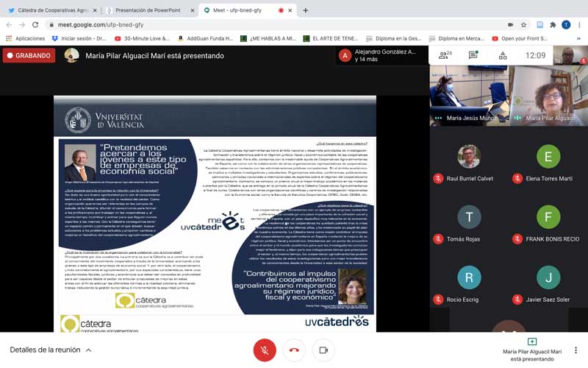
Task: Reload the Meet page
Action: (38, 24)
